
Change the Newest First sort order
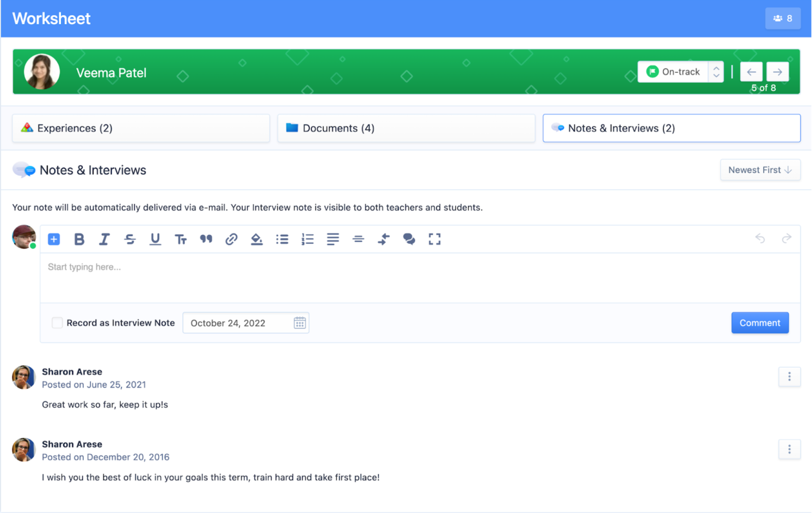(x=760, y=170)
